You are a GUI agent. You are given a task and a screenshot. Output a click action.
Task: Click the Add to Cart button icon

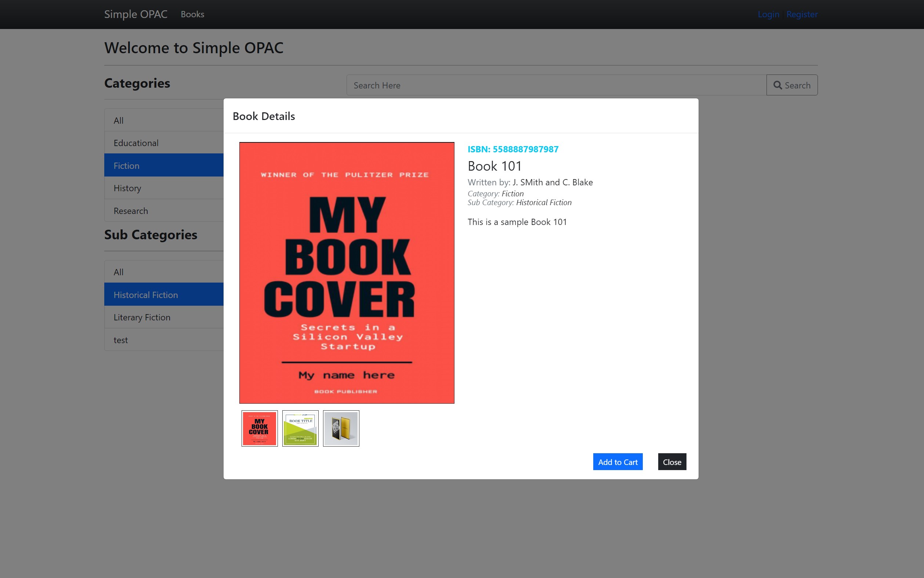click(x=617, y=461)
